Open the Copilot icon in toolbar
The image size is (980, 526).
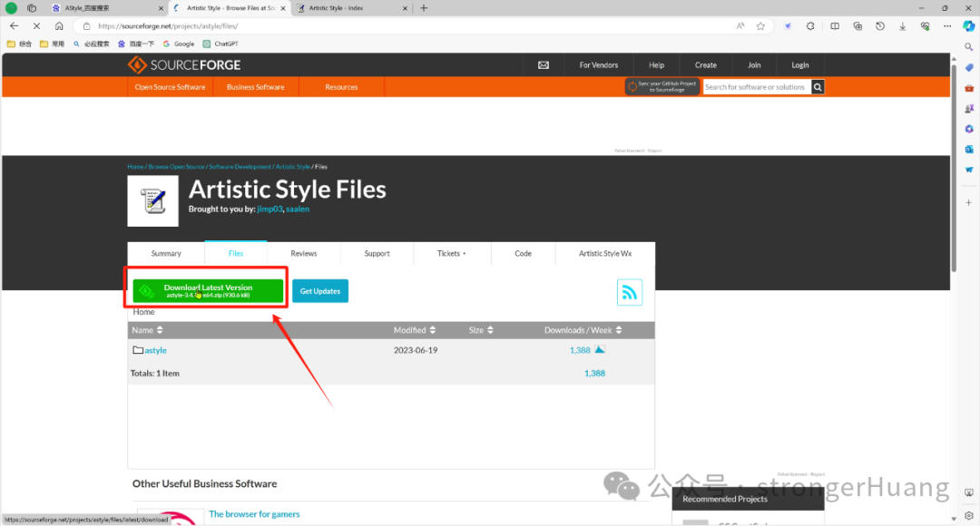coord(969,25)
